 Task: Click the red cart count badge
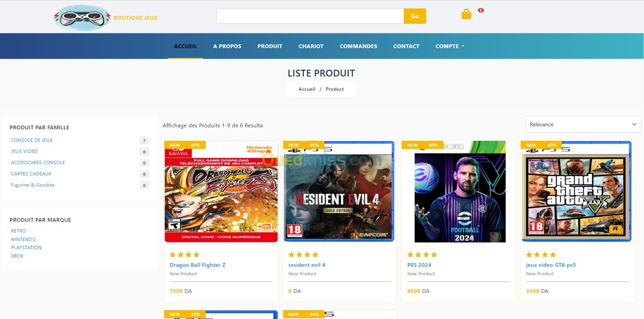point(481,10)
